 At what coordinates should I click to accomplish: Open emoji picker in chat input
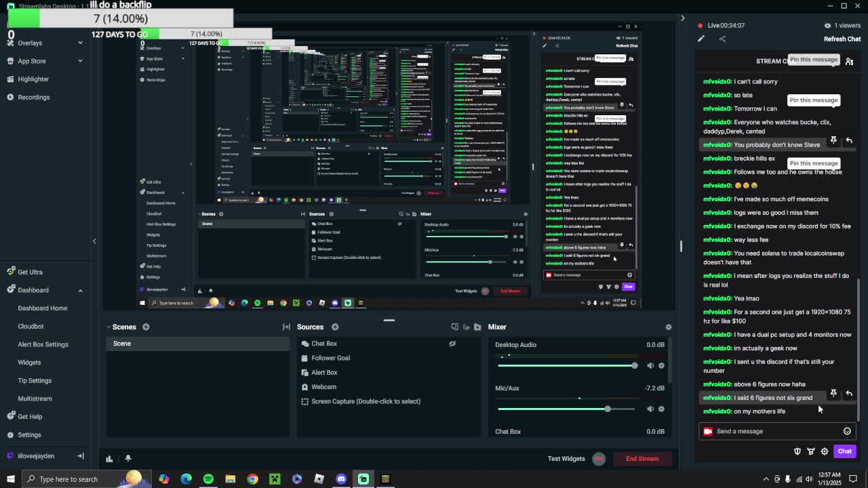[x=847, y=431]
